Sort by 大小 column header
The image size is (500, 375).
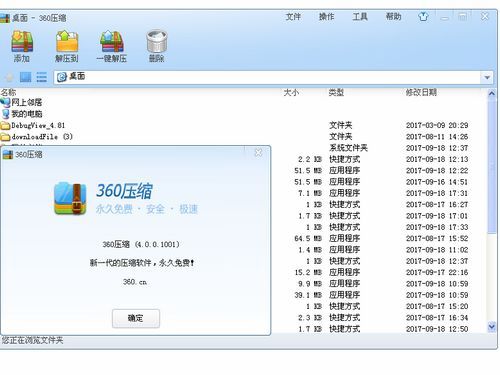pos(291,92)
